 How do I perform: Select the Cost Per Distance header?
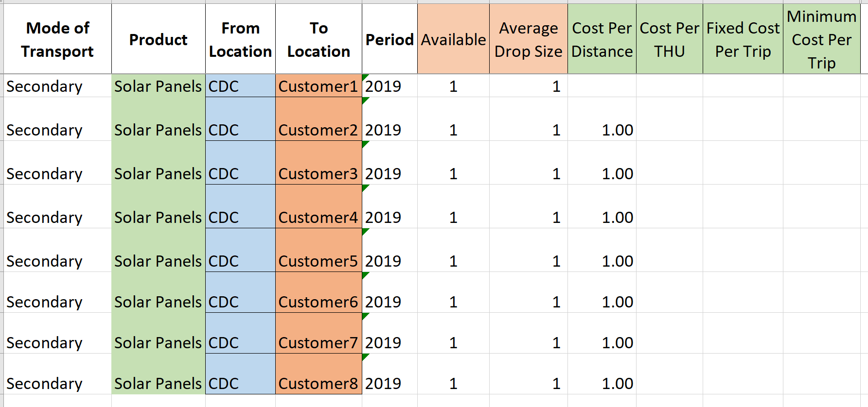tap(602, 39)
